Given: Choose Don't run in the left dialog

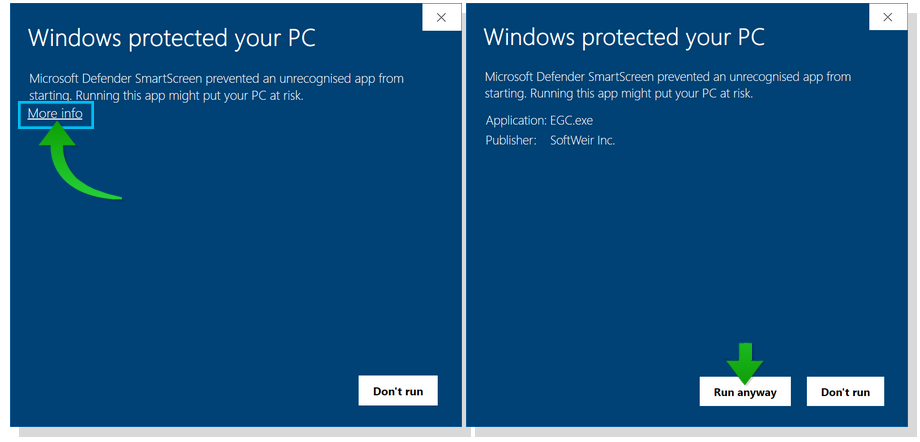Looking at the screenshot, I should 398,391.
